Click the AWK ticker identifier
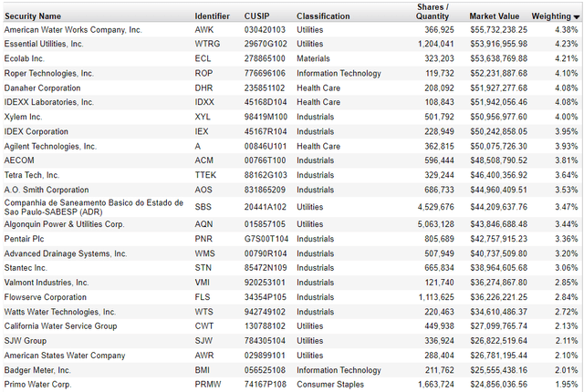The height and width of the screenshot is (392, 584). 204,30
